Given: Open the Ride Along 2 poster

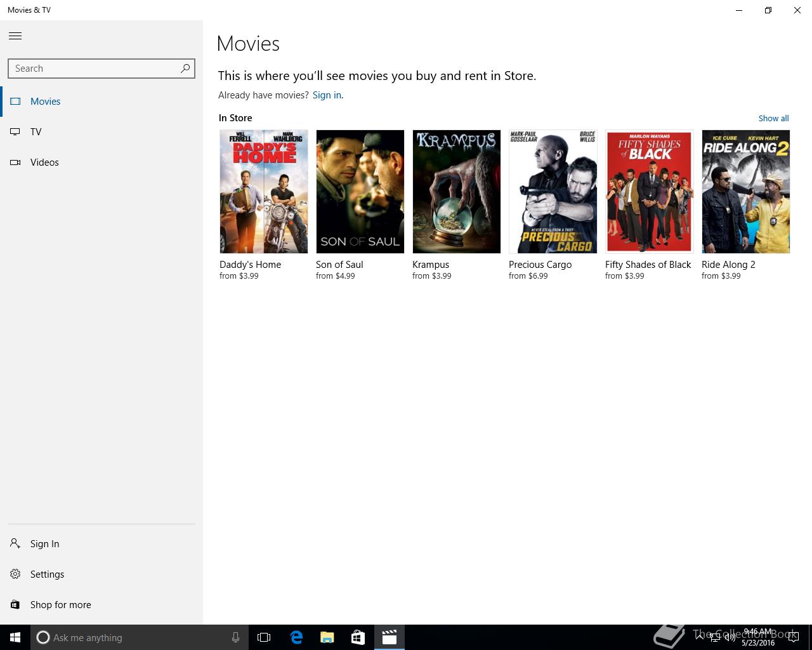Looking at the screenshot, I should [x=746, y=192].
